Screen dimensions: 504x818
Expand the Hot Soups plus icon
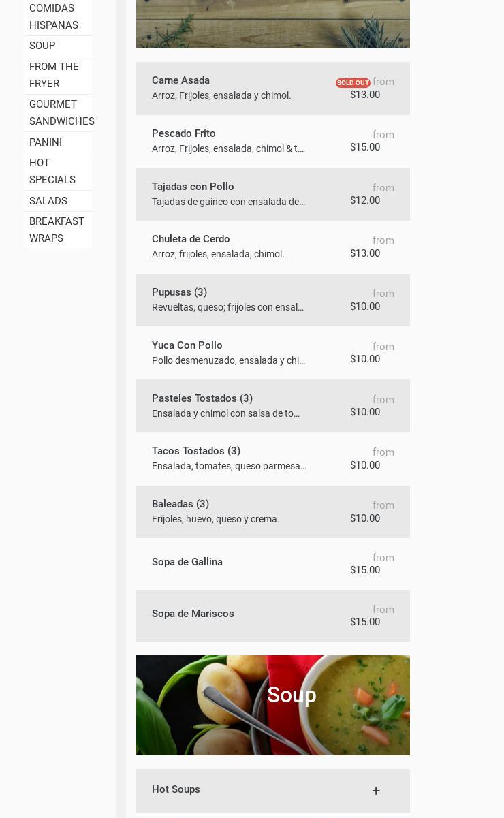(375, 791)
